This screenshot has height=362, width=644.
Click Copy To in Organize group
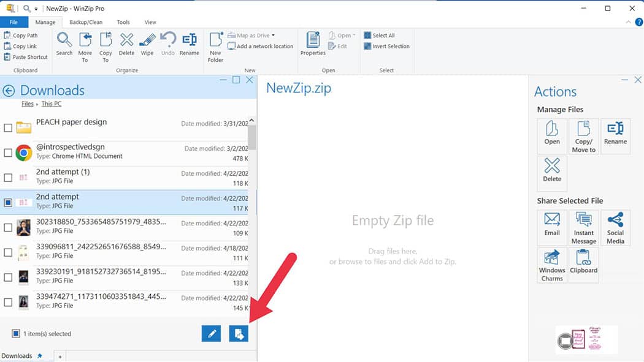[105, 47]
